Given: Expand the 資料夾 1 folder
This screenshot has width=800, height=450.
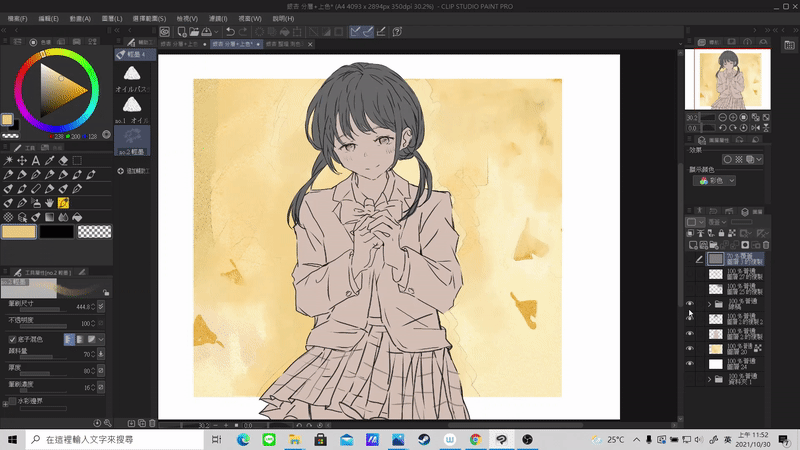Looking at the screenshot, I should (709, 379).
